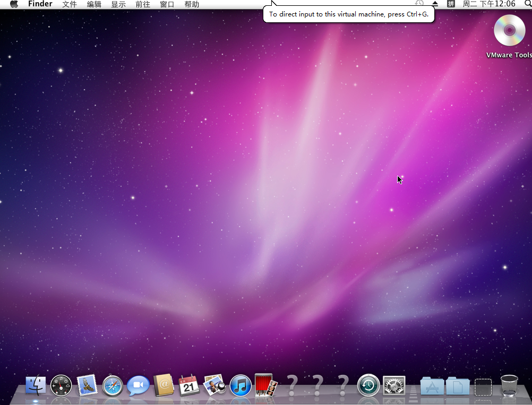Viewport: 532px width, 405px height.
Task: Open the Mail stamp icon in Dock
Action: [x=87, y=386]
